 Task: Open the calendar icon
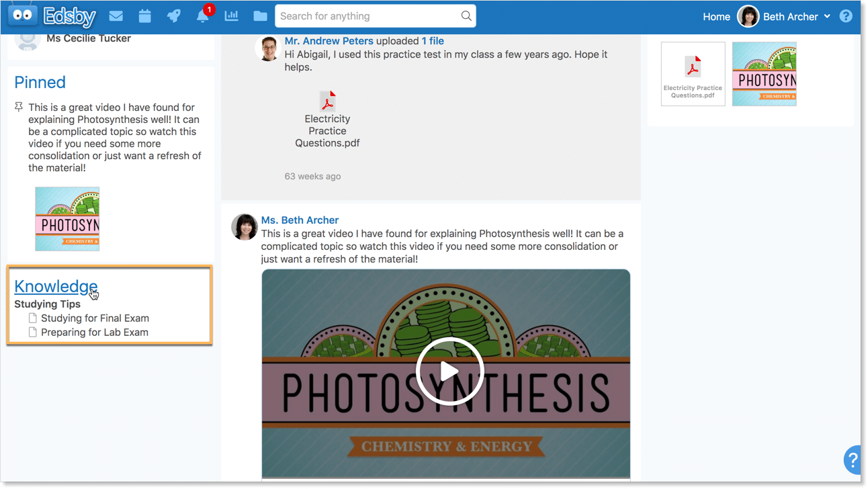(x=144, y=16)
